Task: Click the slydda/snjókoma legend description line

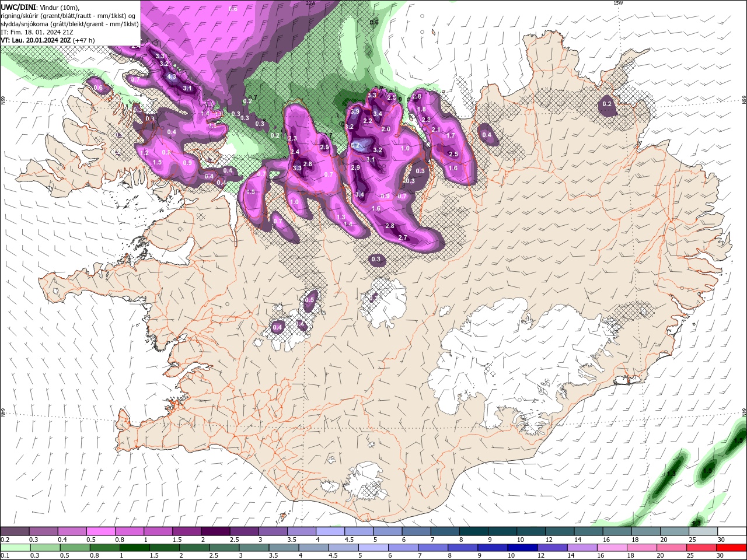Action: [69, 24]
